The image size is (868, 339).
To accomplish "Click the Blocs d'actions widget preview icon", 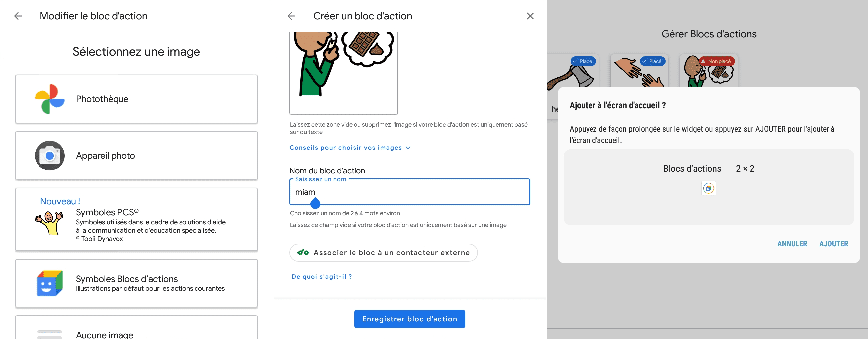I will click(x=708, y=188).
